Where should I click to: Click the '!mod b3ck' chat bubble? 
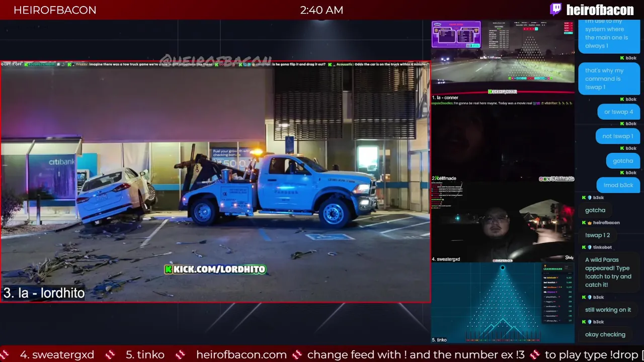pos(618,185)
